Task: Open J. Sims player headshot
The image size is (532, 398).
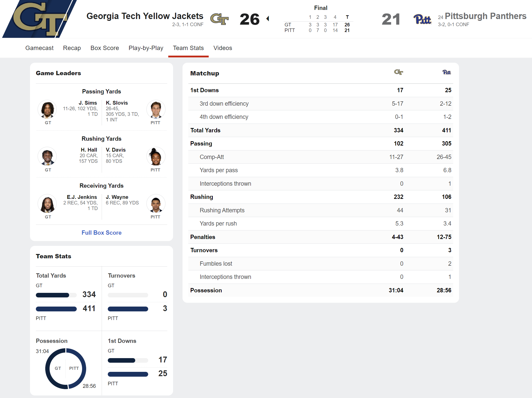Action: pyautogui.click(x=47, y=109)
